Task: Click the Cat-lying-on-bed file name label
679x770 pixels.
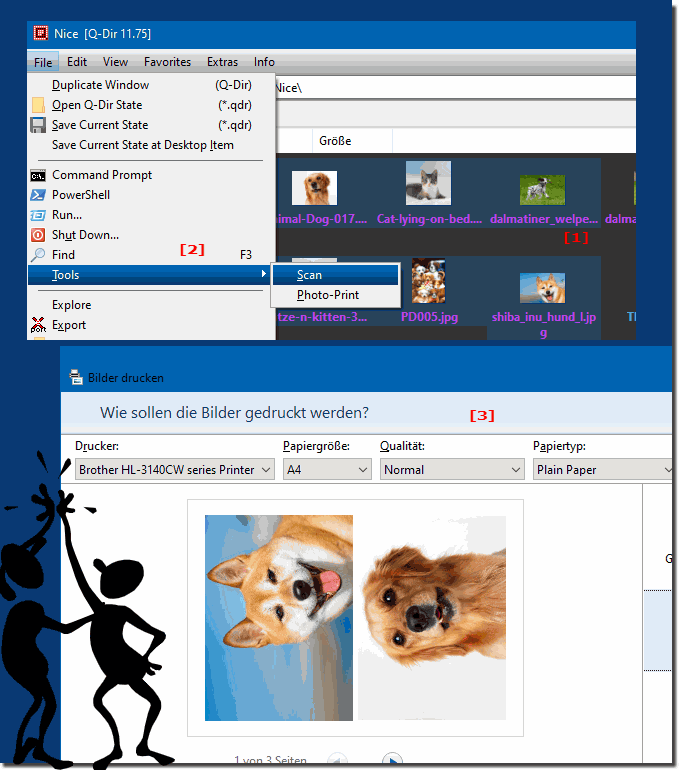Action: 430,219
